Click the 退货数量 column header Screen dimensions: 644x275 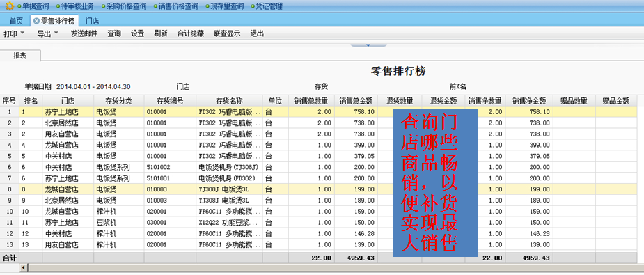click(400, 101)
